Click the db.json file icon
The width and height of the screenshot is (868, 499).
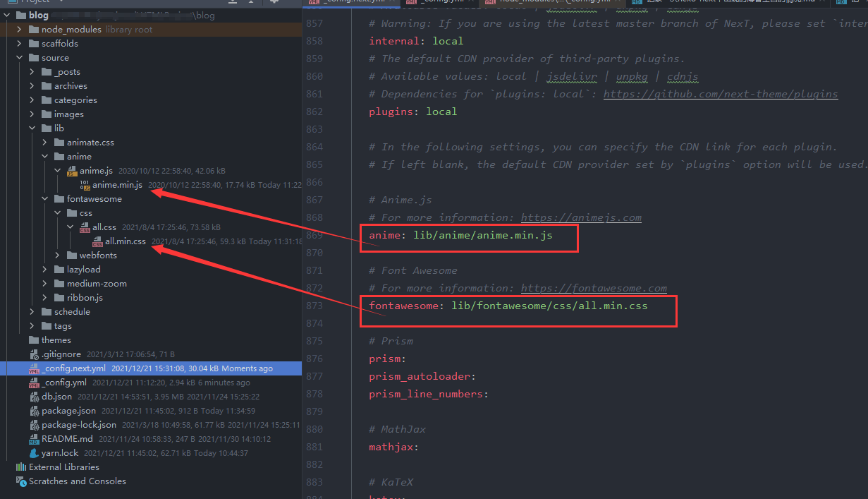pos(35,397)
